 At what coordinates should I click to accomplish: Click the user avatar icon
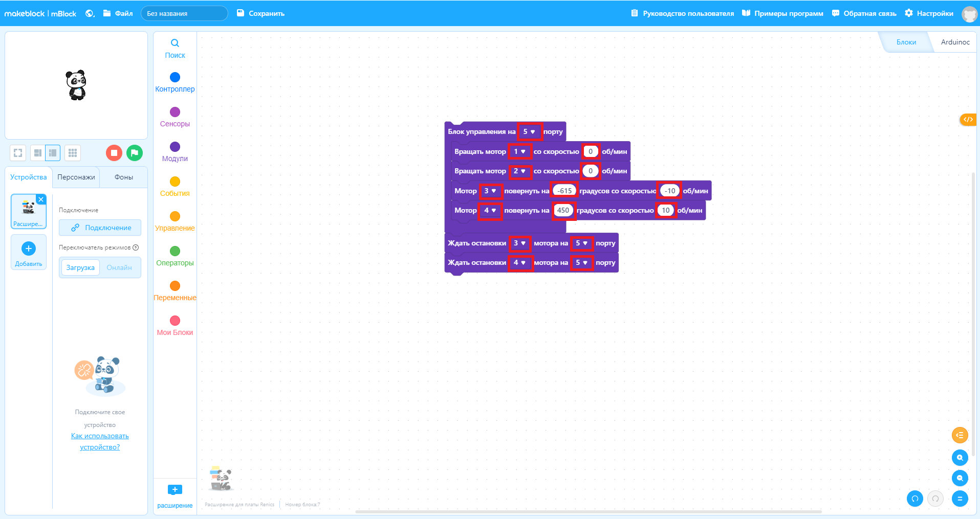tap(969, 14)
